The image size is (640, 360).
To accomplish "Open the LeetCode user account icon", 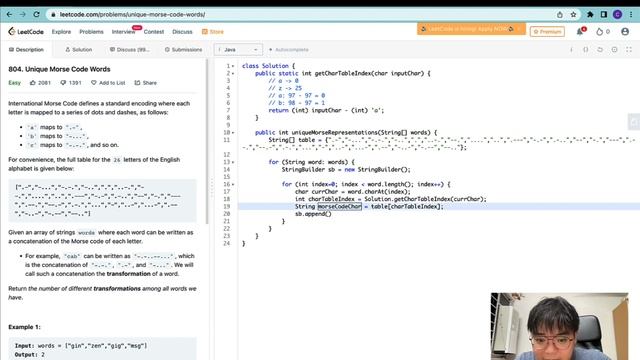I will pyautogui.click(x=625, y=31).
